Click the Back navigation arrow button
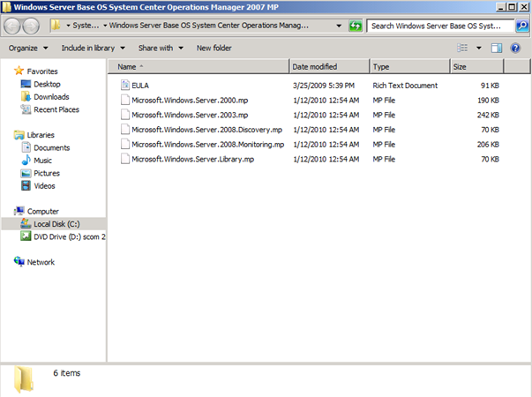 (15, 26)
